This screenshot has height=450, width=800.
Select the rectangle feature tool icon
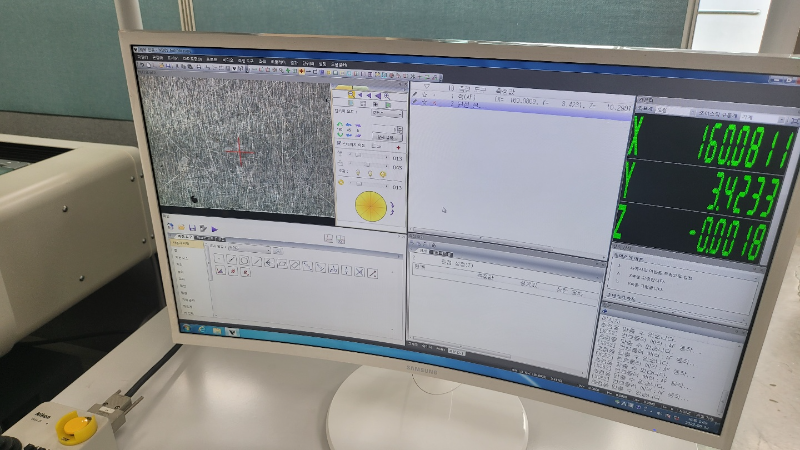point(282,264)
